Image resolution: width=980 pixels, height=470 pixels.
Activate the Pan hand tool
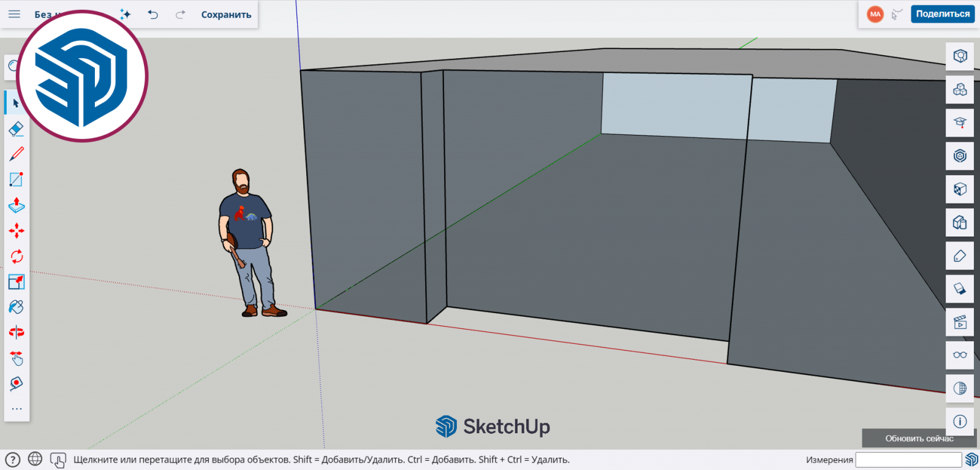pyautogui.click(x=17, y=358)
